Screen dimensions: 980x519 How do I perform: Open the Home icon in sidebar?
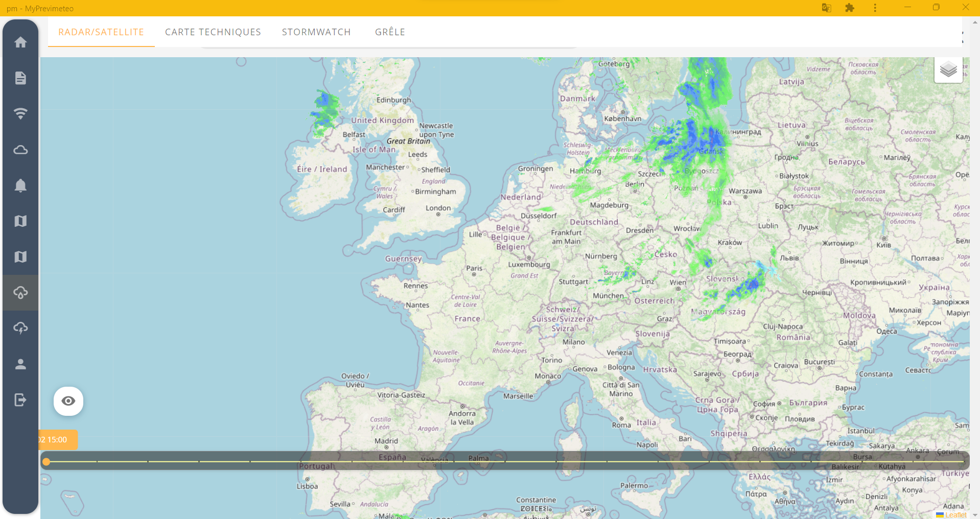[20, 42]
